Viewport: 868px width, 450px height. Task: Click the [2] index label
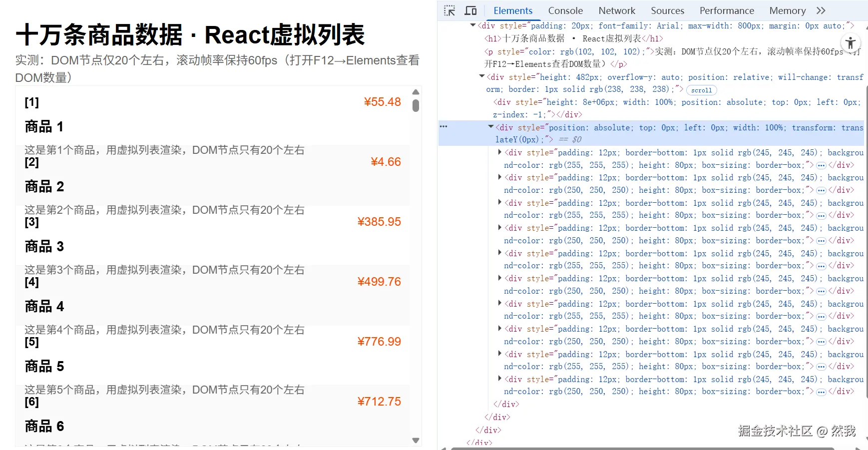tap(32, 162)
